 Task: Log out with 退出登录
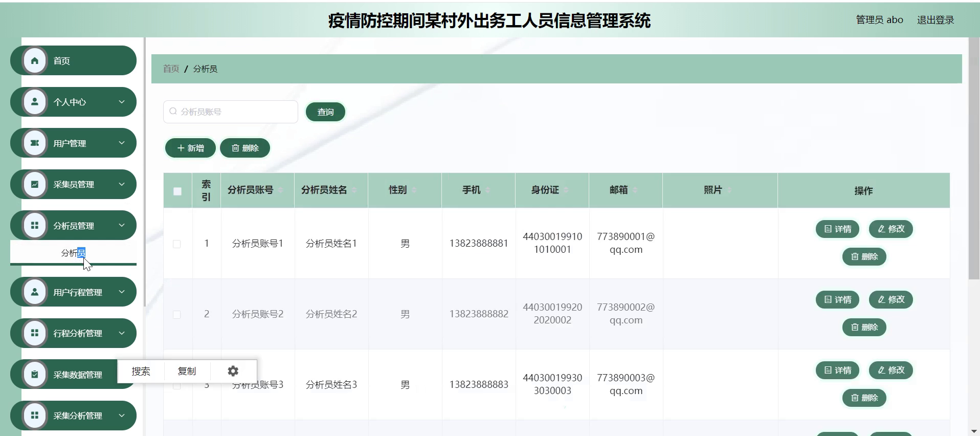click(x=936, y=20)
